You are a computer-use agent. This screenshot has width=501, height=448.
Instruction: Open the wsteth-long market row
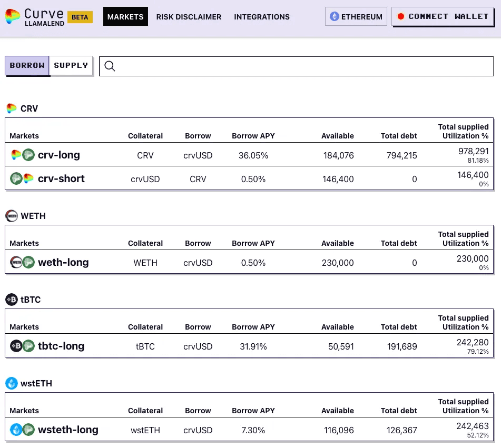[68, 430]
